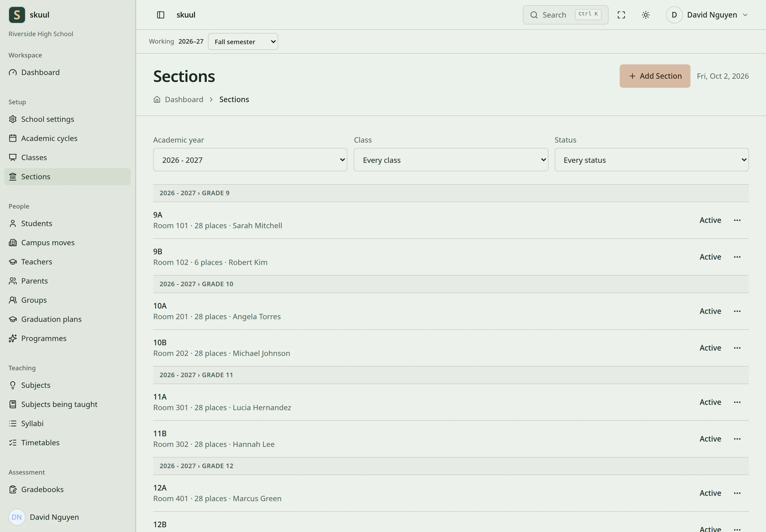766x532 pixels.
Task: Click the Teachers cap icon
Action: point(13,262)
